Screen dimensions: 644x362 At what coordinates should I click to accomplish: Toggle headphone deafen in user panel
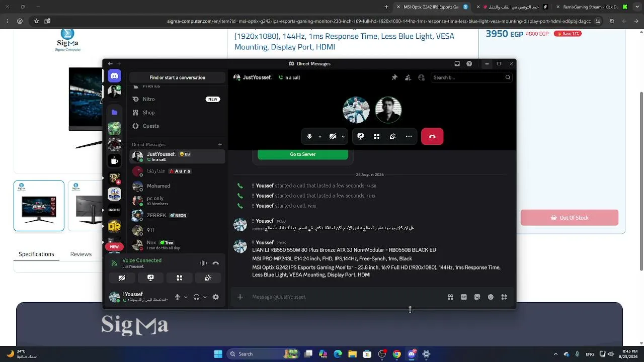(x=196, y=297)
